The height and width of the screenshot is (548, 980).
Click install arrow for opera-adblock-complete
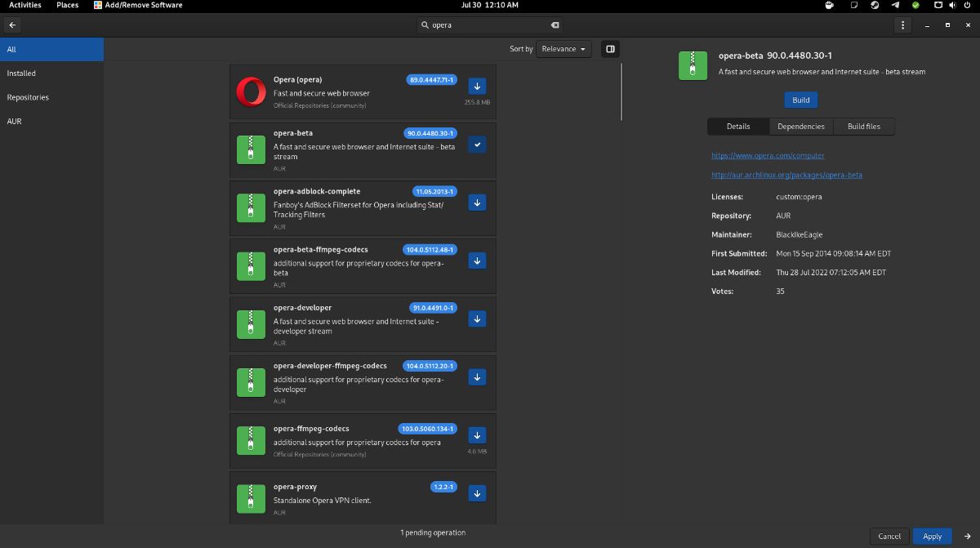[x=478, y=203]
